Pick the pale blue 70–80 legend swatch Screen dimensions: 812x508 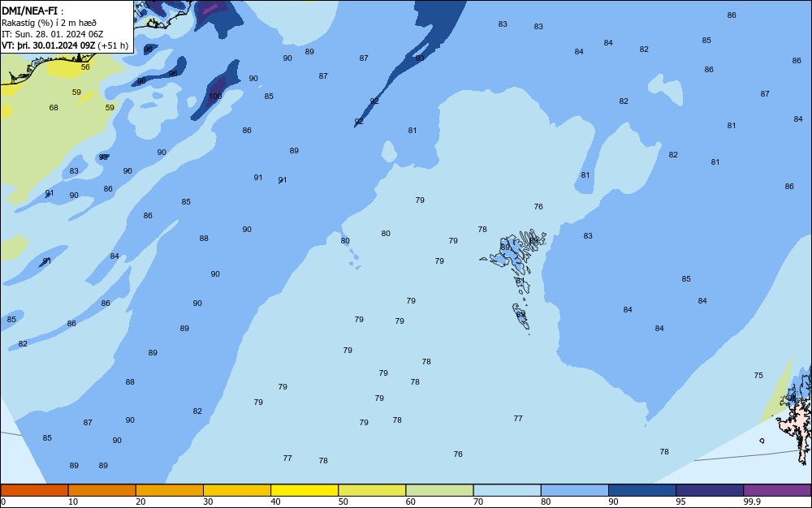point(507,490)
